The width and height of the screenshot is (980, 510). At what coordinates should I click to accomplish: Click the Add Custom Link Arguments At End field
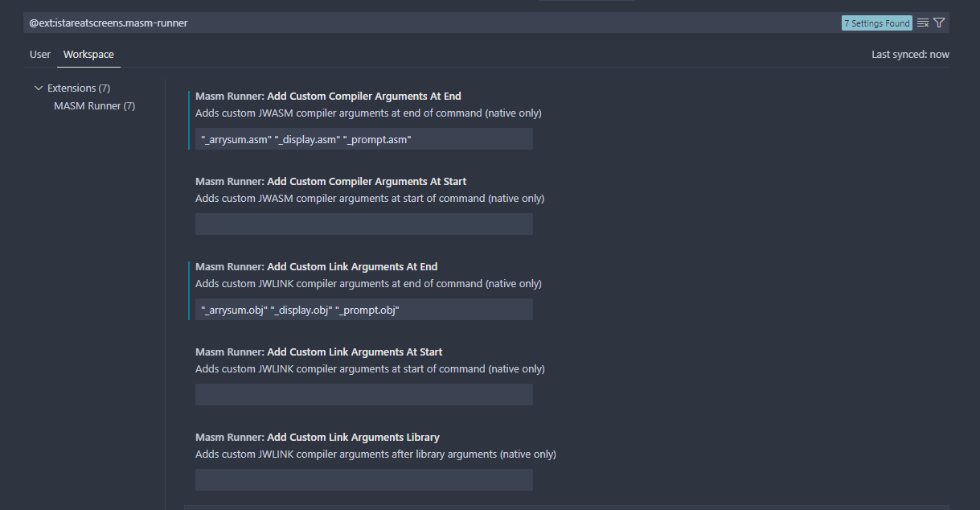363,309
